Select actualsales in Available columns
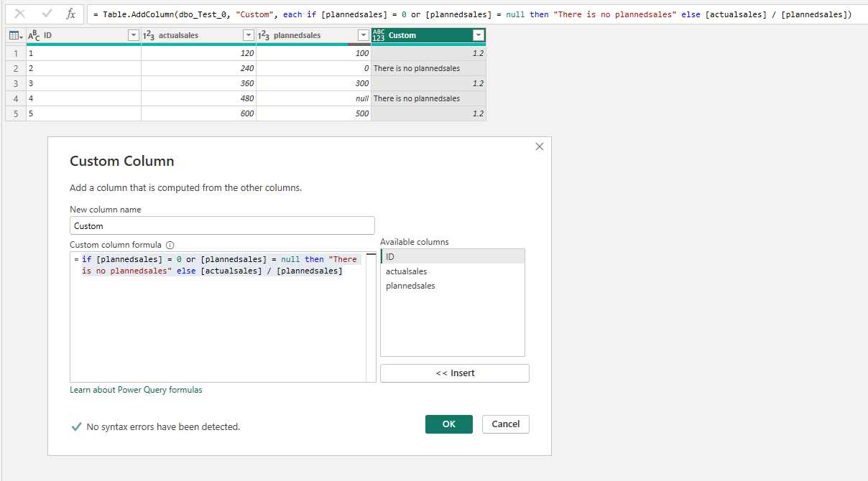Screen dimensions: 868x481 click(x=453, y=271)
